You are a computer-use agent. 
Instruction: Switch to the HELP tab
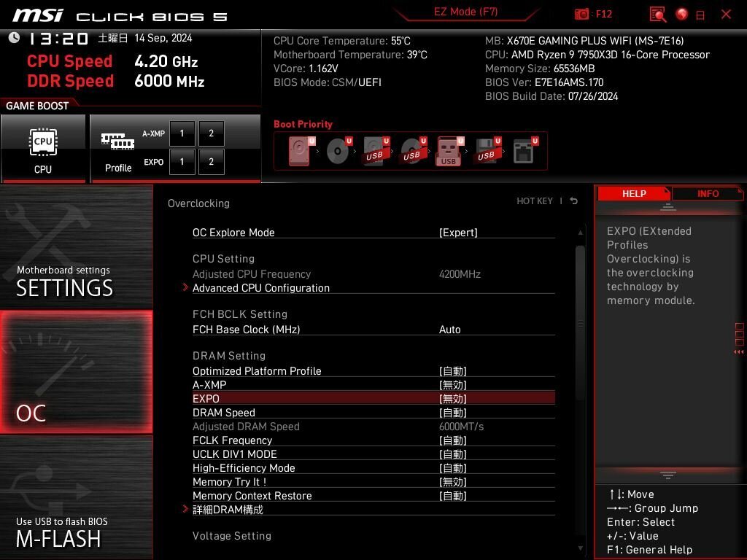pos(634,194)
